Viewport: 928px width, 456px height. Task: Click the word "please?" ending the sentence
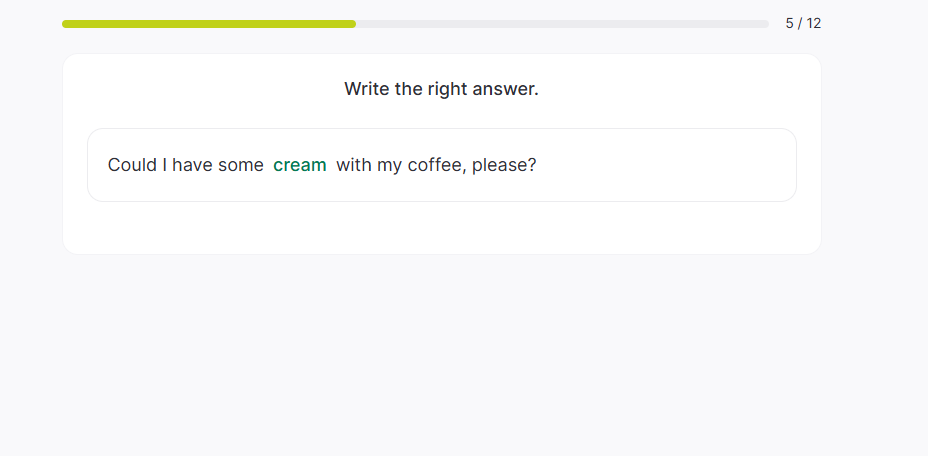point(504,165)
